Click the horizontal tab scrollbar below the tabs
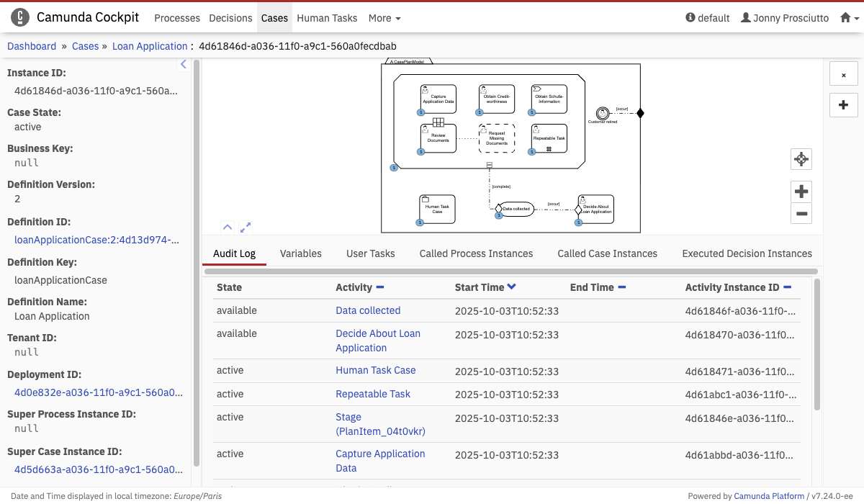Image resolution: width=864 pixels, height=504 pixels. (510, 271)
